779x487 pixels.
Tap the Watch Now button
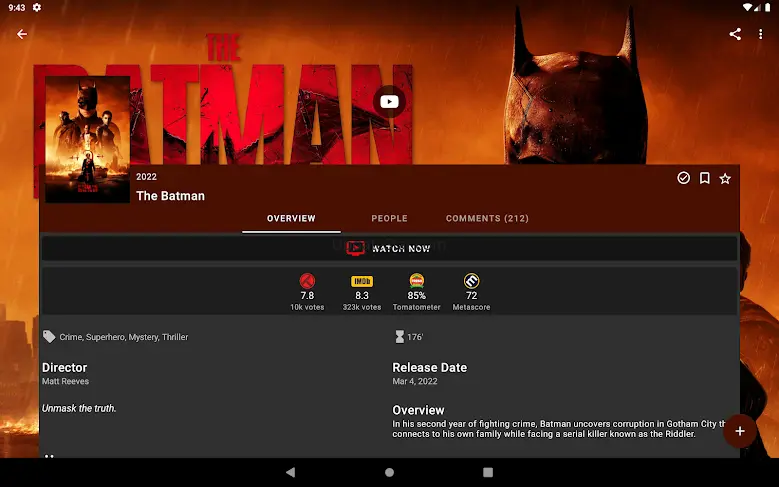coord(389,248)
